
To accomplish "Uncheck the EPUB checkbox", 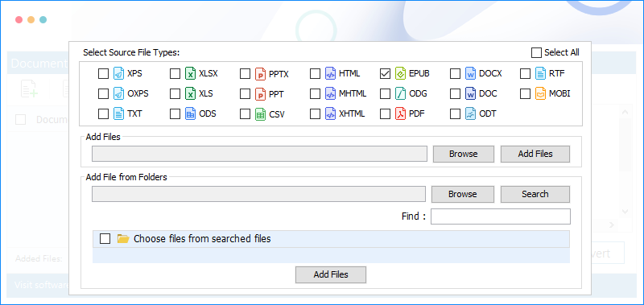I will coord(385,74).
